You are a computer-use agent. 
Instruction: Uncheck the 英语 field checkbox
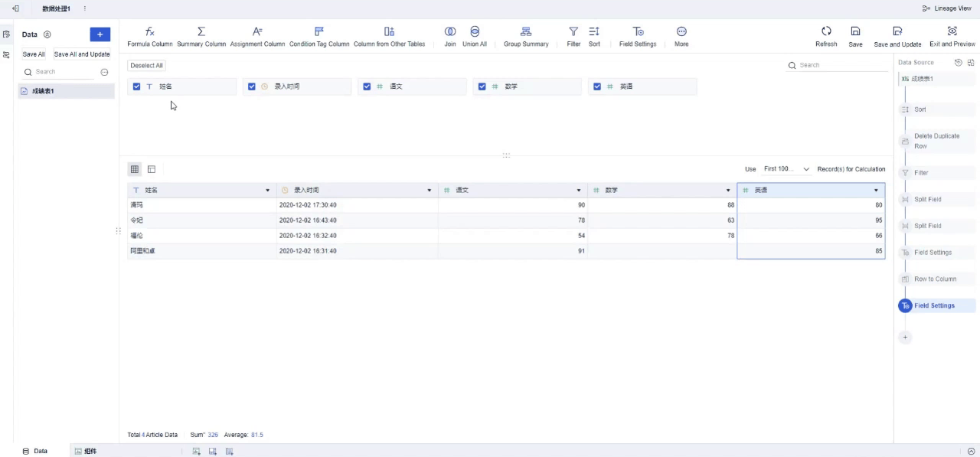597,87
